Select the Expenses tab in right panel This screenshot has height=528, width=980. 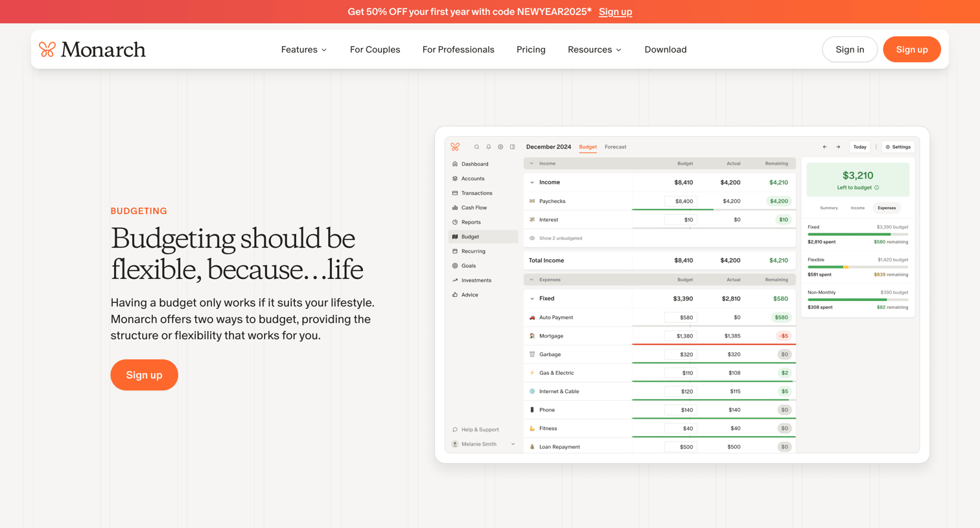pos(887,208)
